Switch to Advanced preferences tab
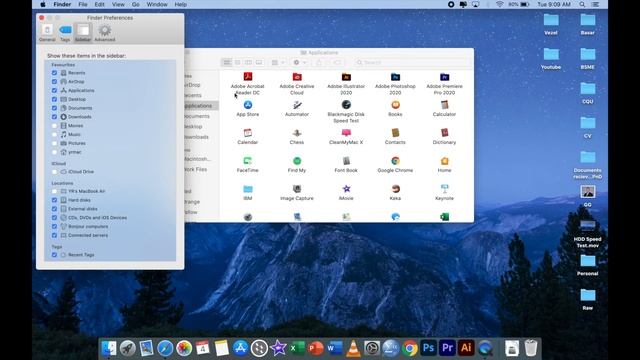The height and width of the screenshot is (360, 640). point(104,33)
